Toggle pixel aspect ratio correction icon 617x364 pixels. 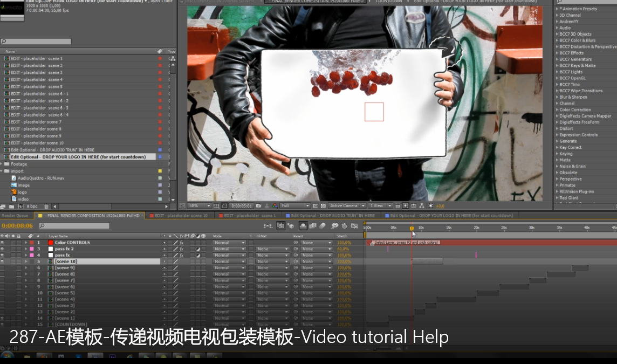[397, 206]
